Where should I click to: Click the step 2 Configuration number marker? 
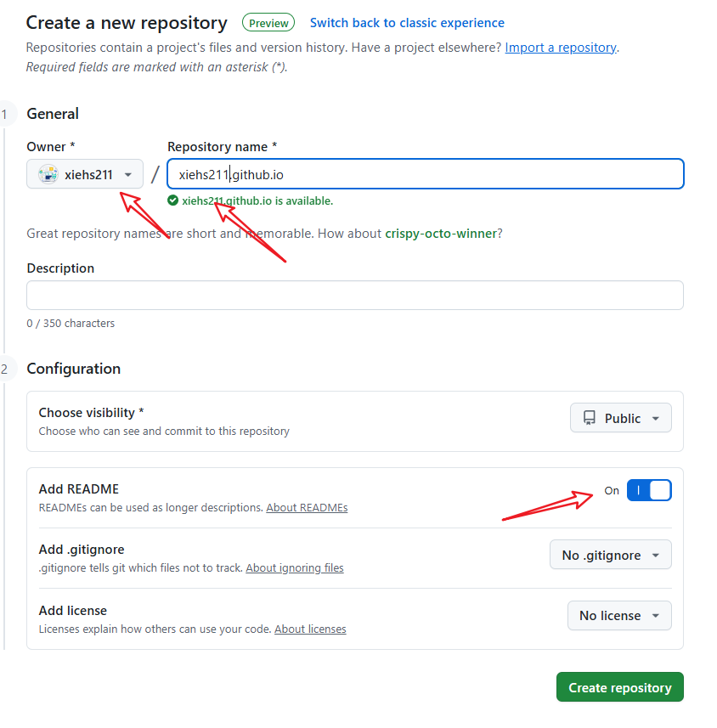pyautogui.click(x=4, y=370)
